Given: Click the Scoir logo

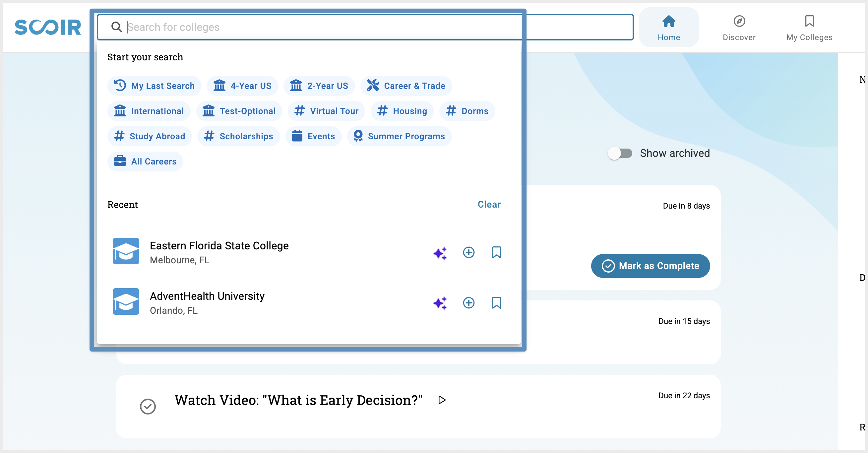Looking at the screenshot, I should 47,27.
